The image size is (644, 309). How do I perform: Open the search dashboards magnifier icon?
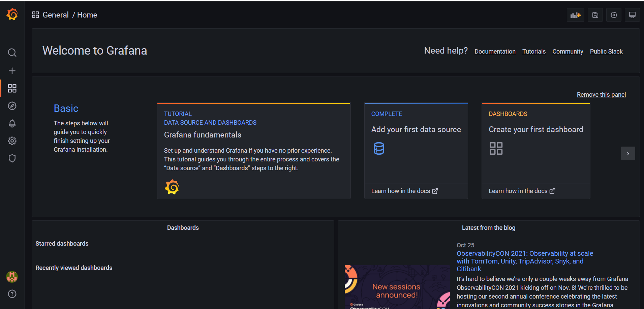12,53
